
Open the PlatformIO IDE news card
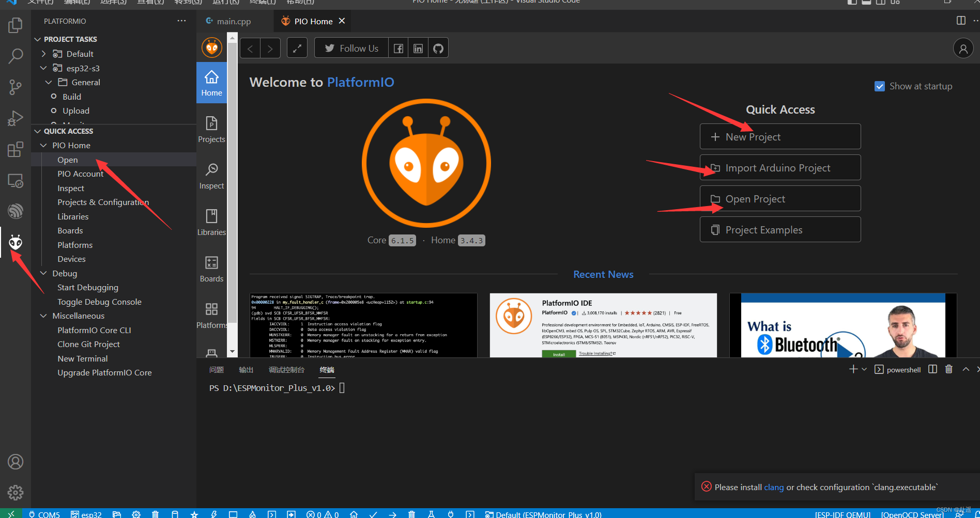point(603,325)
